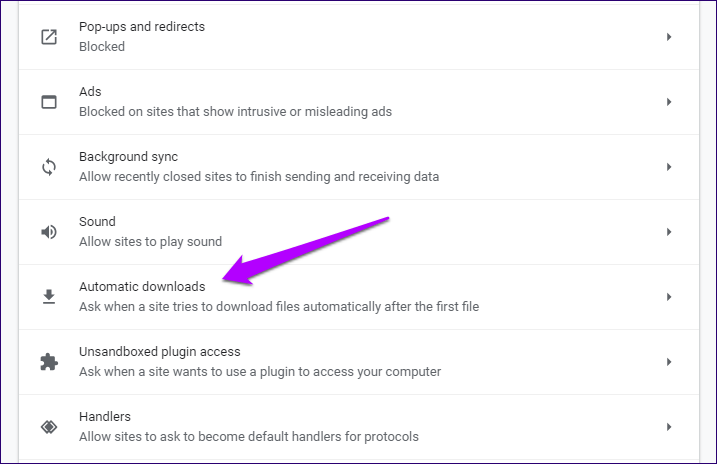Screen dimensions: 717x464
Task: Click the Sound speaker icon
Action: point(49,232)
